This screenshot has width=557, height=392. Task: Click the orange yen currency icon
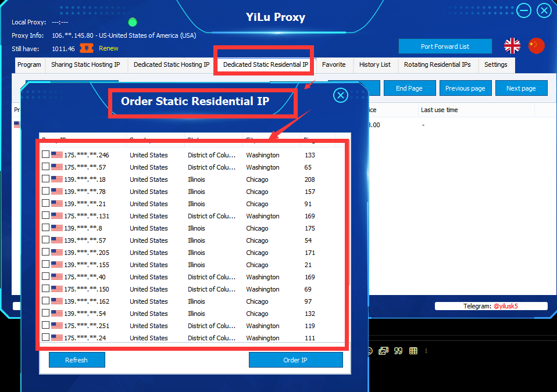click(x=86, y=48)
